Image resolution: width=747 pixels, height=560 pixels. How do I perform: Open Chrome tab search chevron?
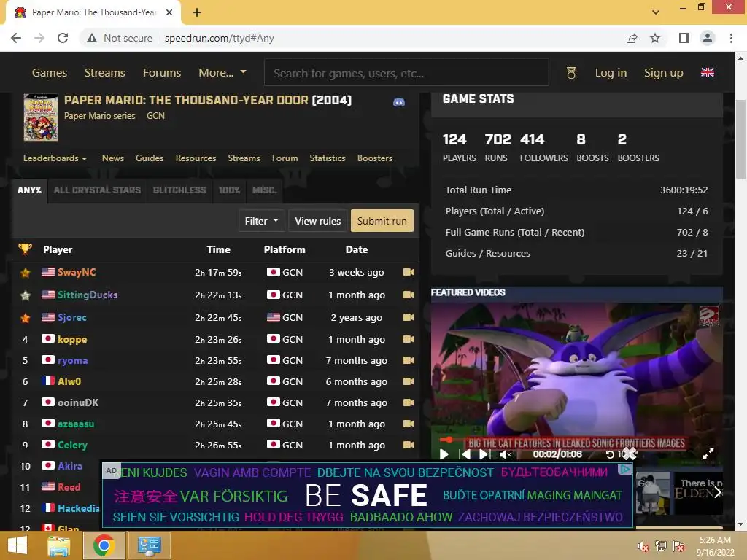point(656,12)
